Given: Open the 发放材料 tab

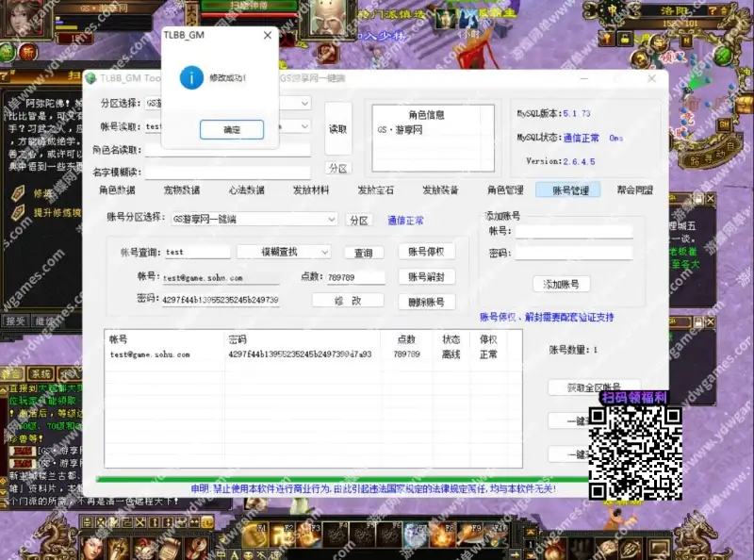Looking at the screenshot, I should [x=311, y=190].
